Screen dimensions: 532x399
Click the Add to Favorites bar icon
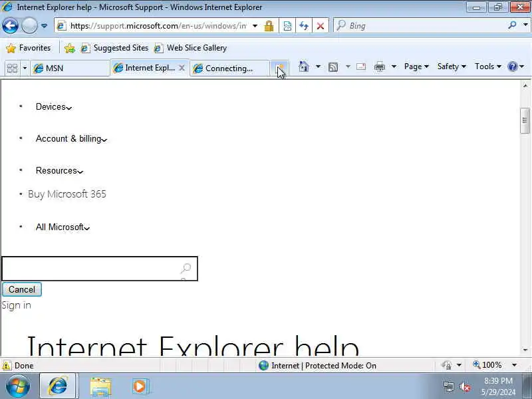(x=70, y=48)
